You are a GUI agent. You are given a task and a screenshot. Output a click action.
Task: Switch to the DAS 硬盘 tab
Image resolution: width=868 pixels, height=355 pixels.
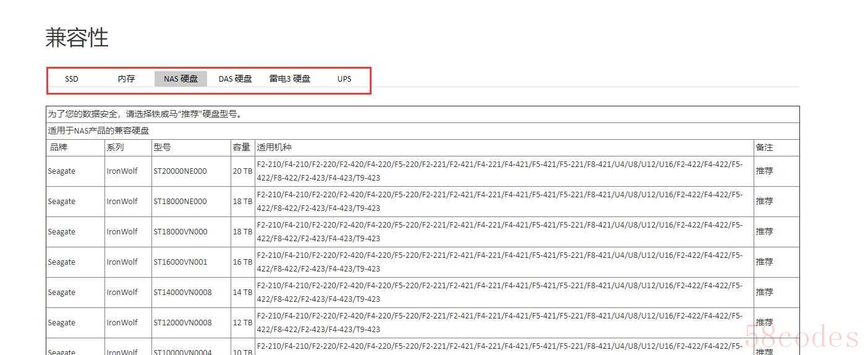point(235,79)
